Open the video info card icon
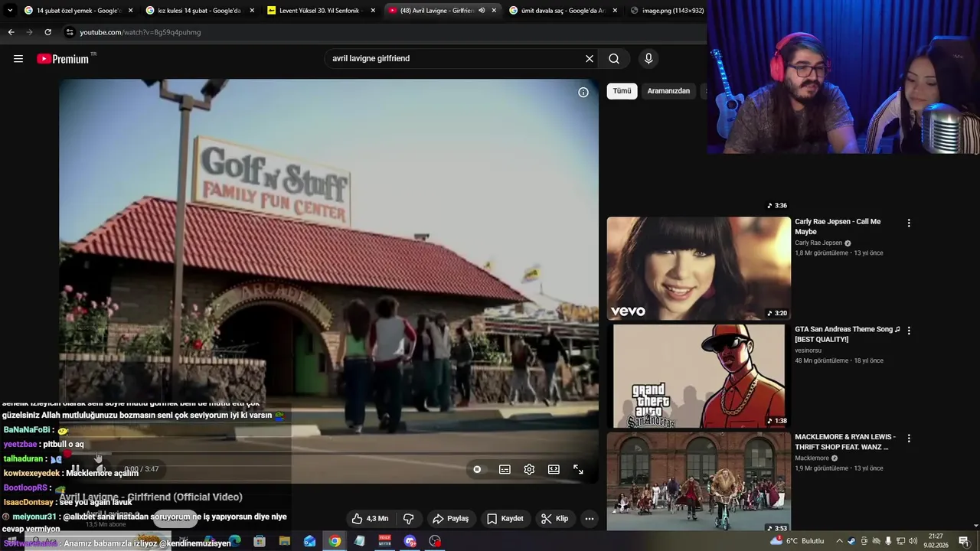Image resolution: width=980 pixels, height=551 pixels. tap(583, 93)
